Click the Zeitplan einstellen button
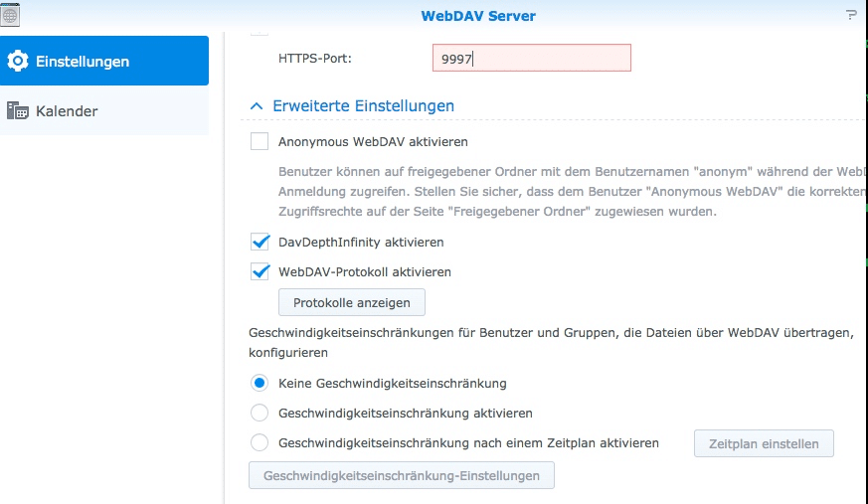This screenshot has height=504, width=868. 763,443
